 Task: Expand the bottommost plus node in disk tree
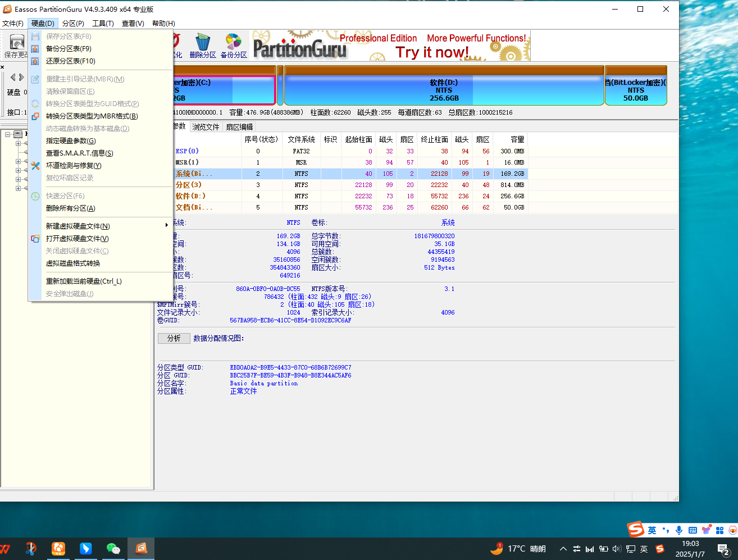pos(18,188)
